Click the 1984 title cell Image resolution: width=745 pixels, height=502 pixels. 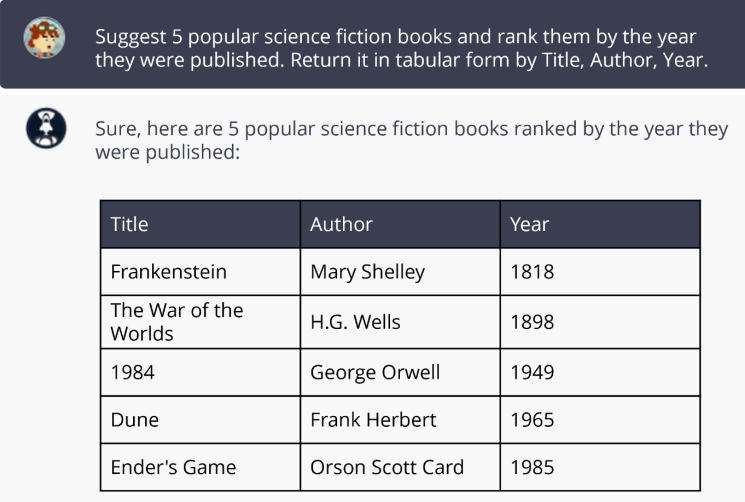pos(201,372)
